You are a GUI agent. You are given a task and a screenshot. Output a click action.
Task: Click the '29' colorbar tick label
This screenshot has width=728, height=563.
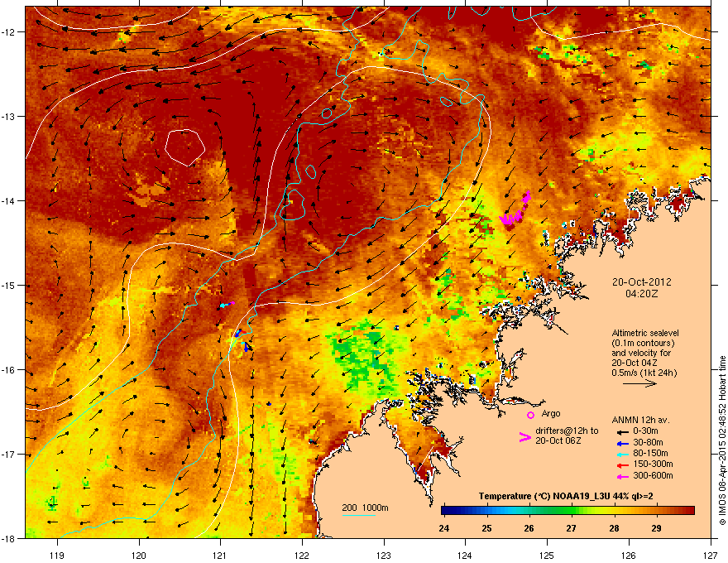click(656, 528)
